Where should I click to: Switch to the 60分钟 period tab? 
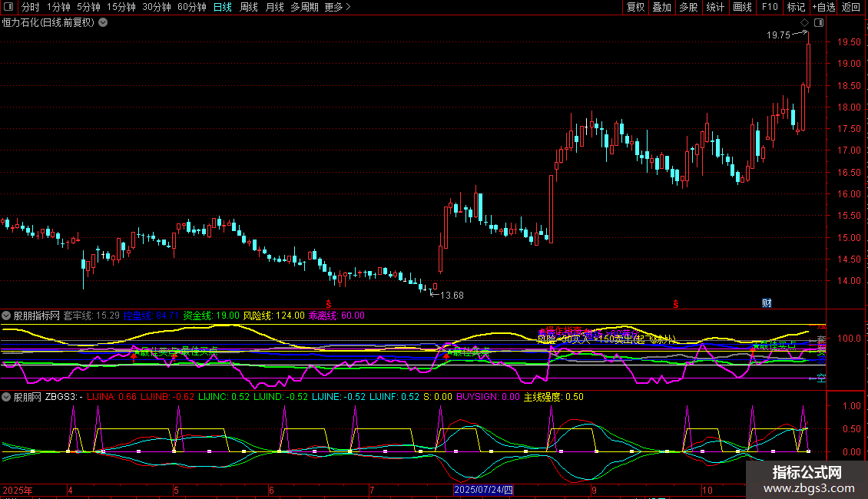(x=191, y=7)
